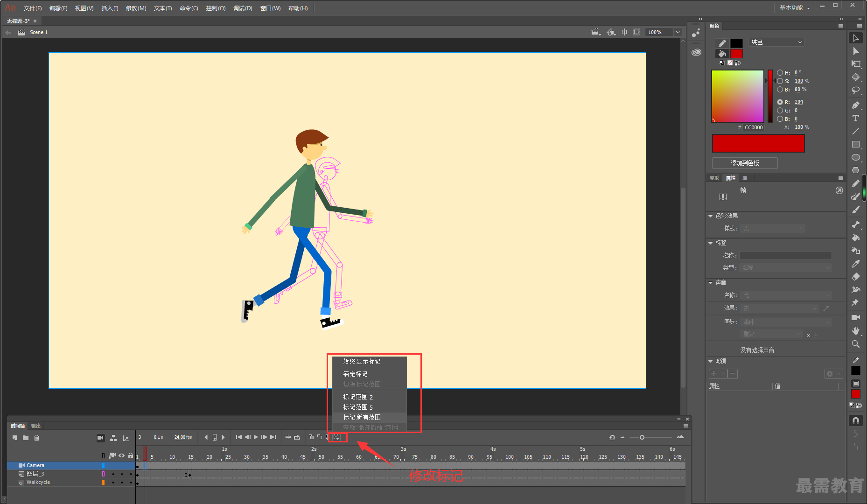Select the H hue radio button
Screen dimensions: 867x504
point(780,73)
